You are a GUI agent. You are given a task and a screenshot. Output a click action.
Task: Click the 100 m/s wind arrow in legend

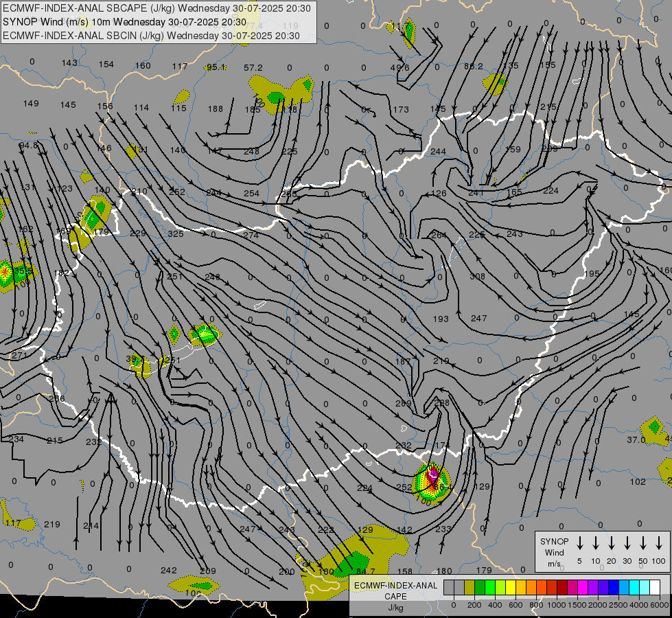[659, 543]
